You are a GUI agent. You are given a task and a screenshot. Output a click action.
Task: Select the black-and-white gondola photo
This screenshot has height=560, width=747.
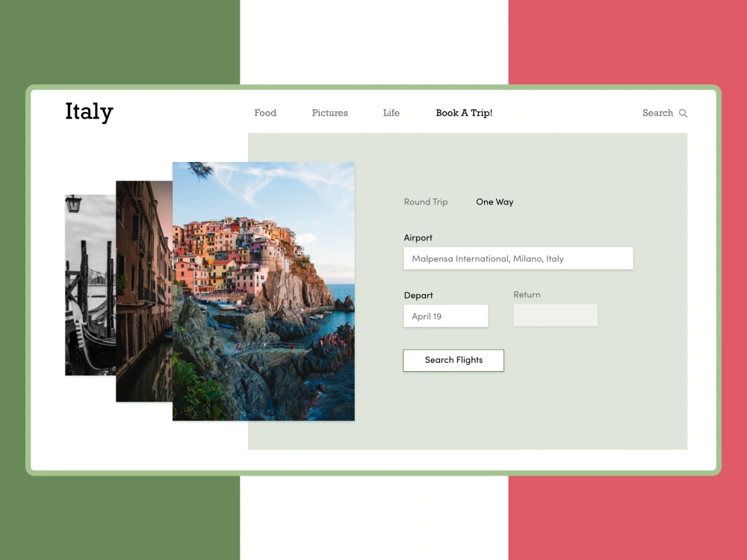[90, 284]
